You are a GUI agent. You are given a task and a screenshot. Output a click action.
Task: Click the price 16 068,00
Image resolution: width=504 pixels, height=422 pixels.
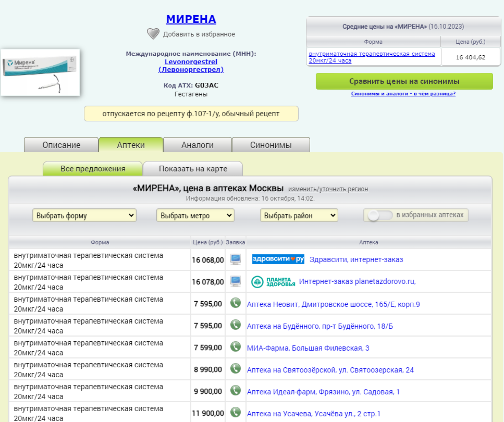(208, 260)
